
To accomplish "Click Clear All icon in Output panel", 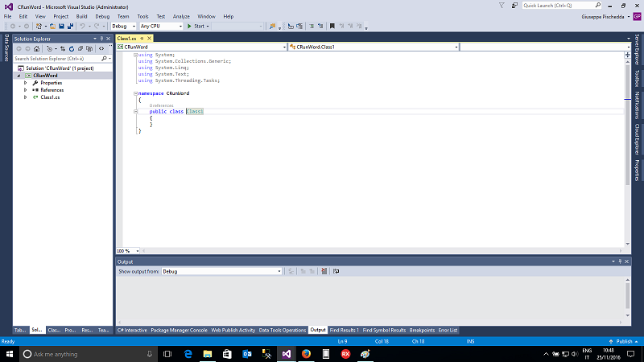I will (324, 271).
